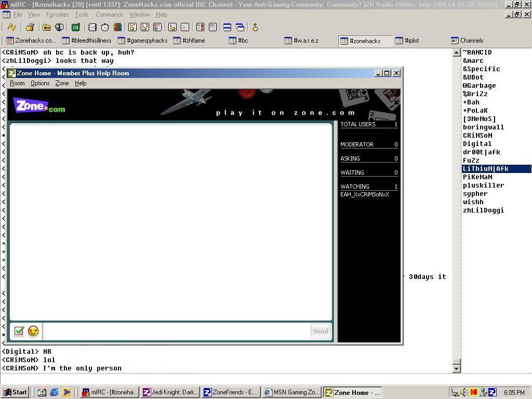Open the mIRC View menu
Image resolution: width=532 pixels, height=399 pixels.
click(34, 15)
